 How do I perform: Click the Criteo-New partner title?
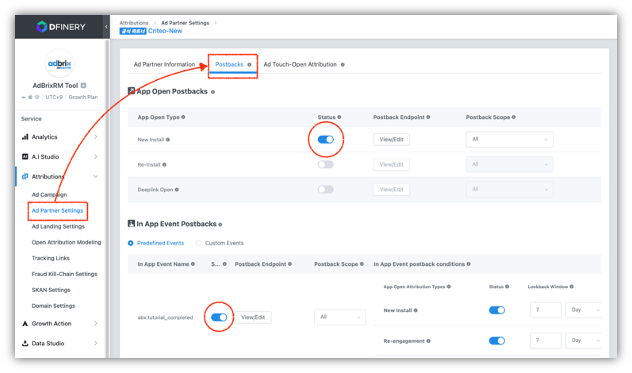165,31
